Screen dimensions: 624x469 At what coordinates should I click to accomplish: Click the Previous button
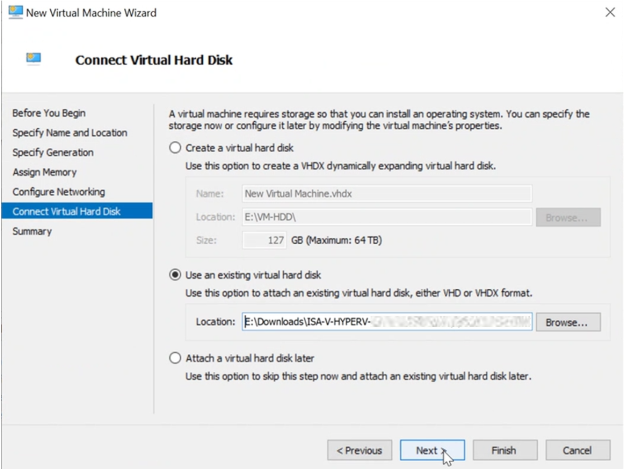click(360, 450)
